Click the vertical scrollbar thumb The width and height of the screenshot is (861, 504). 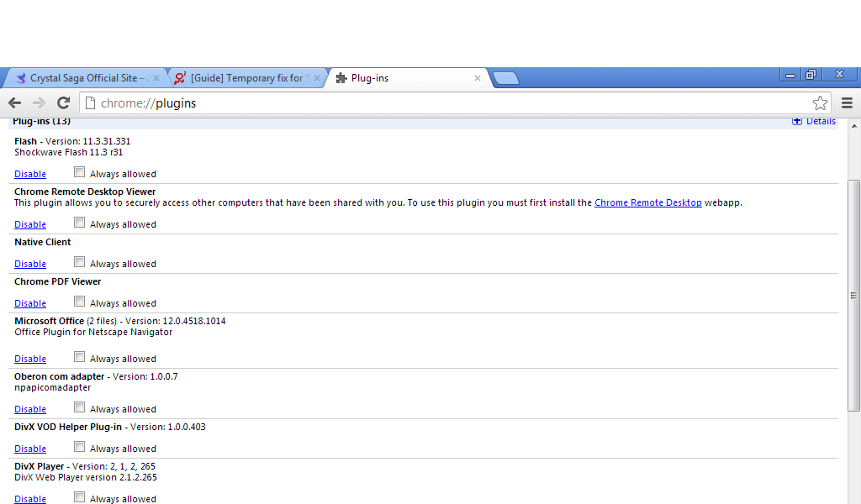point(853,294)
